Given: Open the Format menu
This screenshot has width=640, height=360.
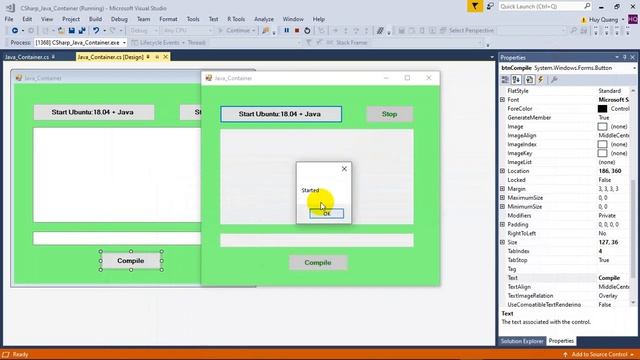Looking at the screenshot, I should pyautogui.click(x=168, y=19).
